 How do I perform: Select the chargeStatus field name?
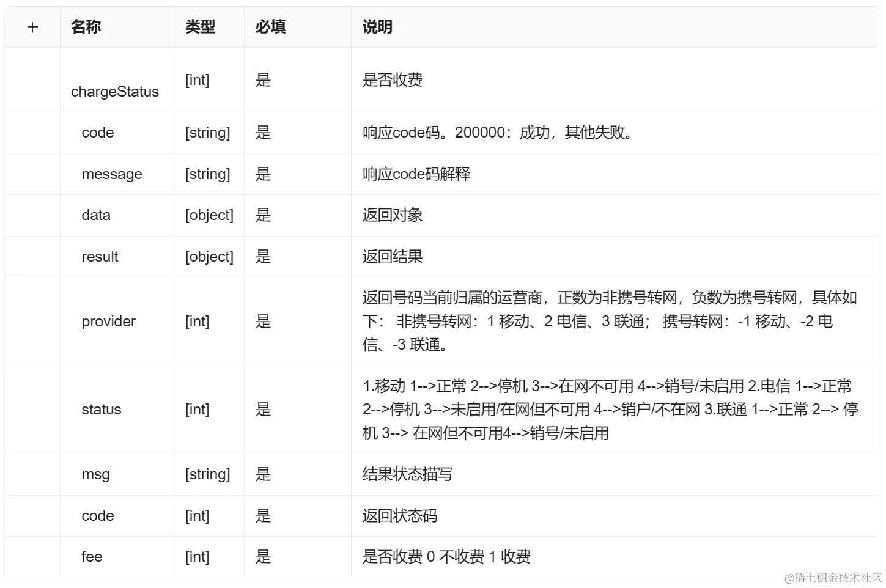click(x=115, y=92)
